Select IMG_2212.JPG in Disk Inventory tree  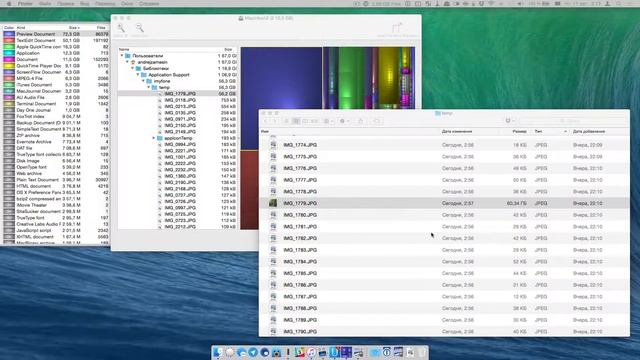click(178, 227)
